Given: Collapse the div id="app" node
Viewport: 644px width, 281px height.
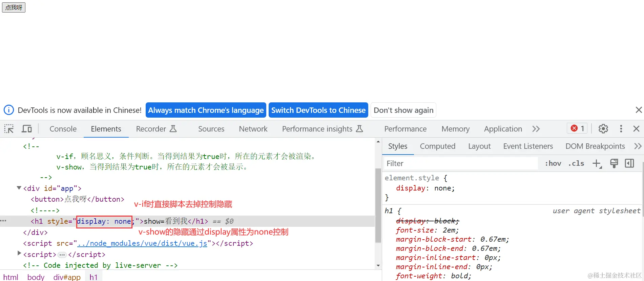Looking at the screenshot, I should (19, 188).
